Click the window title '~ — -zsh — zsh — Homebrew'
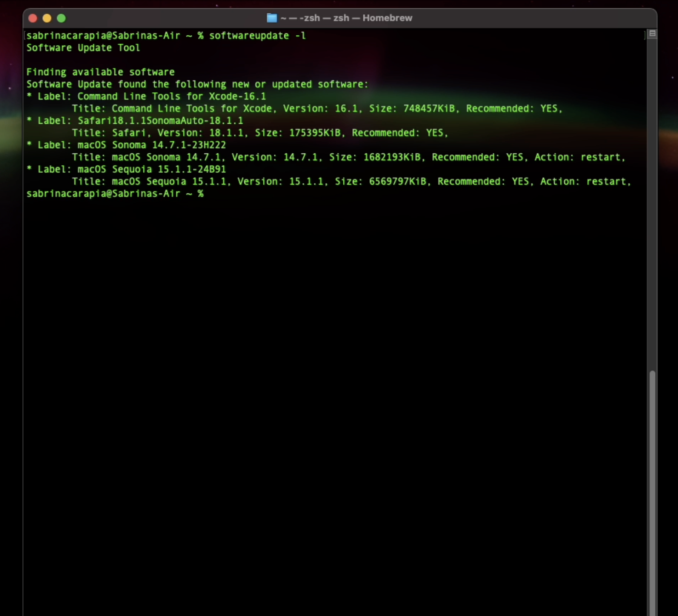The height and width of the screenshot is (616, 678). pos(346,18)
